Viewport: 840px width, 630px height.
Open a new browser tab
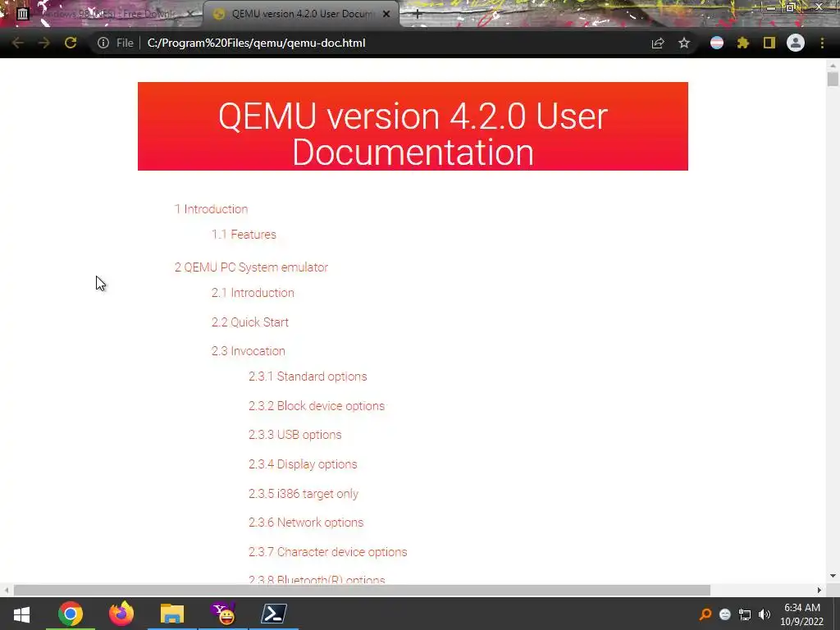point(418,14)
